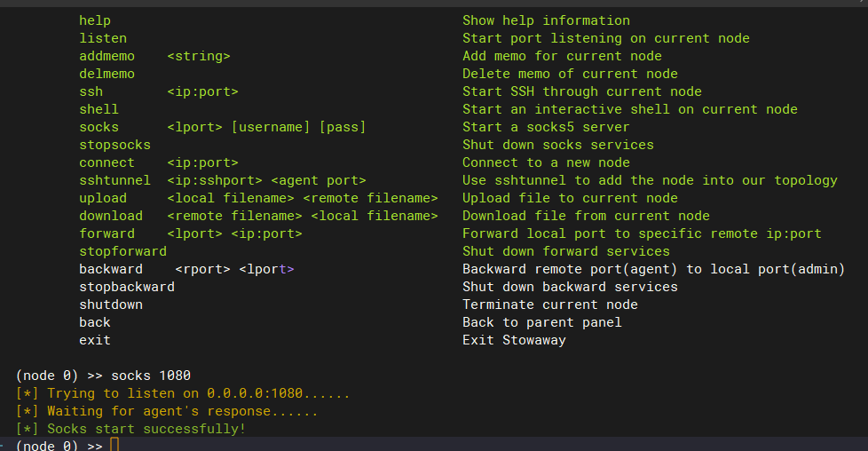Image resolution: width=868 pixels, height=451 pixels.
Task: Click the 'Exit Stowaway' description text
Action: [514, 340]
